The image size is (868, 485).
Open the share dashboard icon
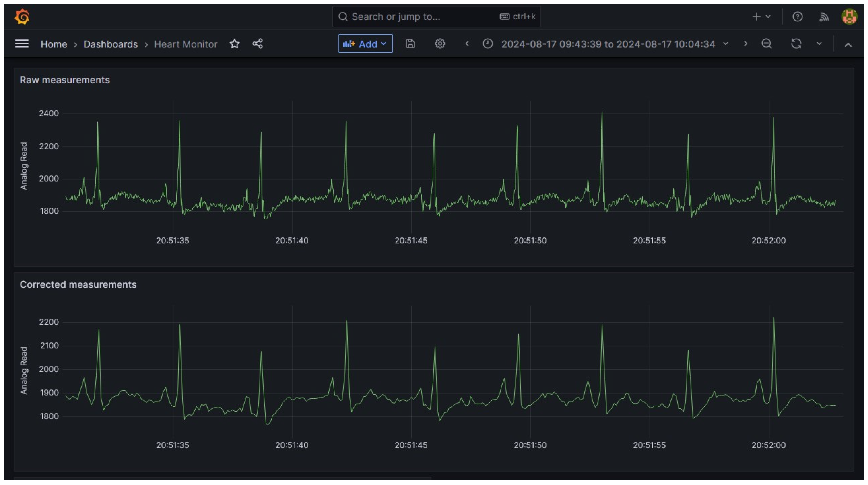[257, 44]
